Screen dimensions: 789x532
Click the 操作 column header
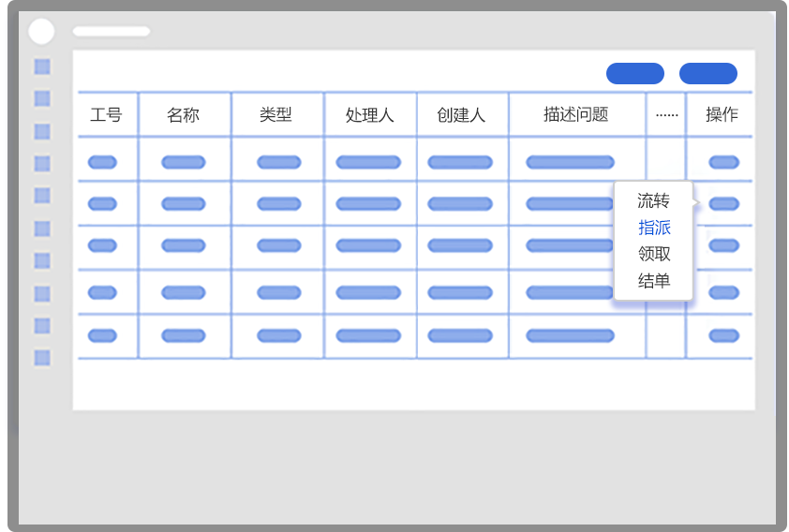(x=722, y=114)
